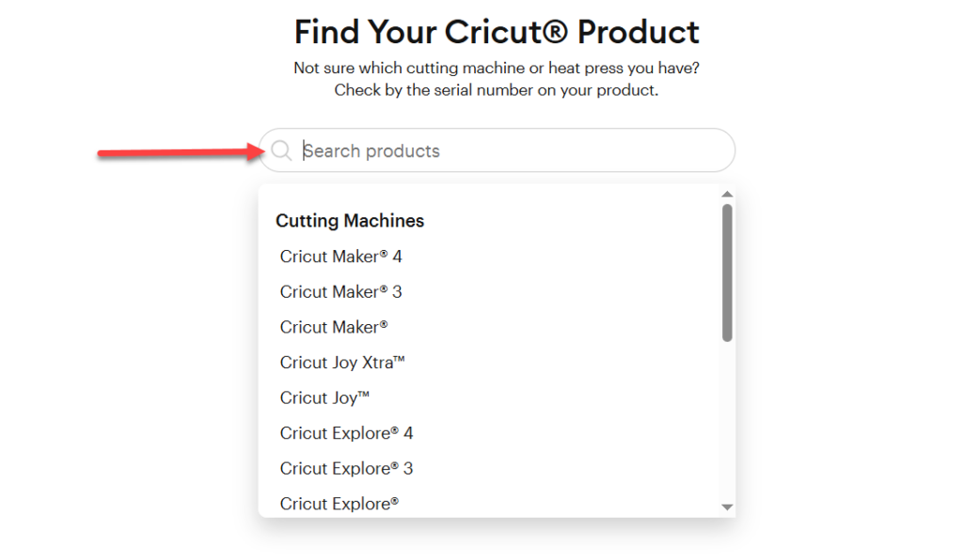Image resolution: width=963 pixels, height=560 pixels.
Task: Choose the Cricut Maker product entry
Action: (333, 327)
